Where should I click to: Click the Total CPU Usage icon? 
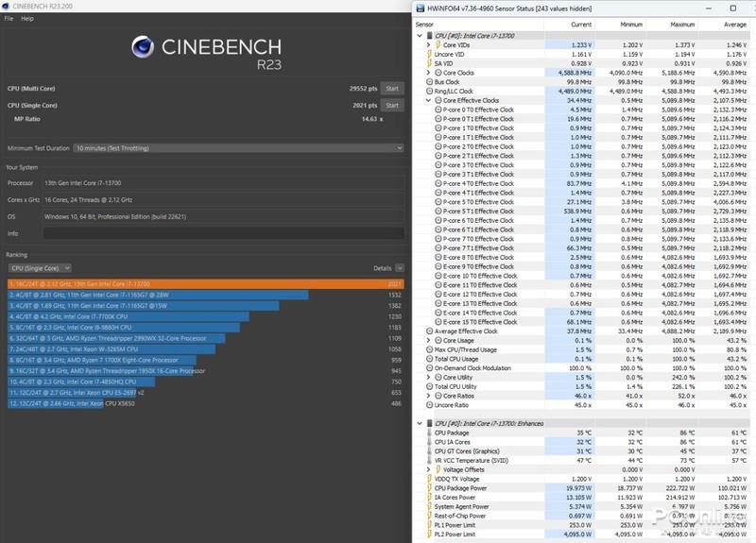430,359
